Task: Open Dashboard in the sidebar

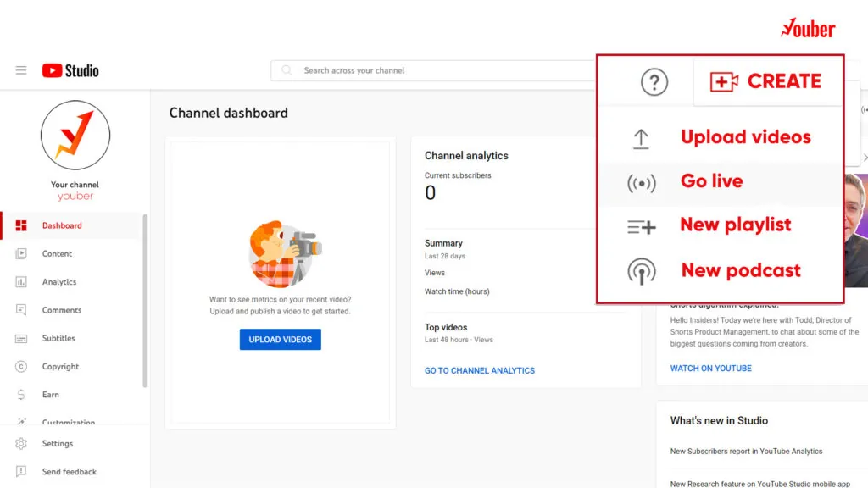Action: pyautogui.click(x=72, y=225)
